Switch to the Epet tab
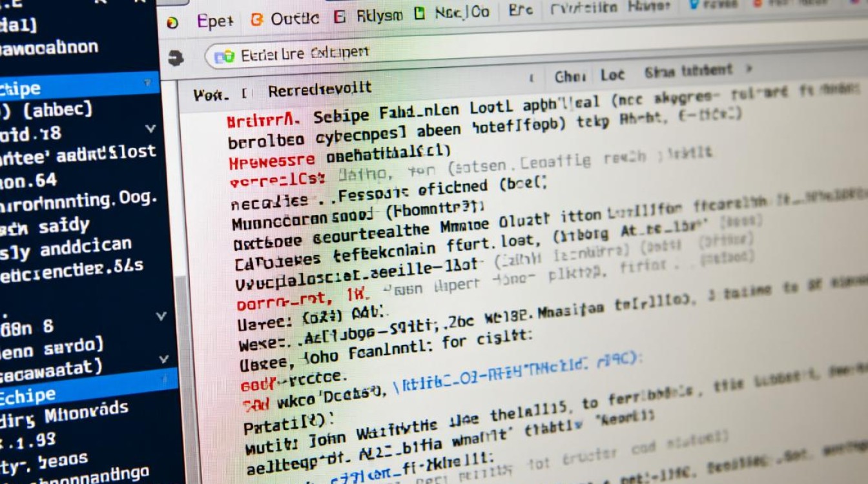 [214, 21]
